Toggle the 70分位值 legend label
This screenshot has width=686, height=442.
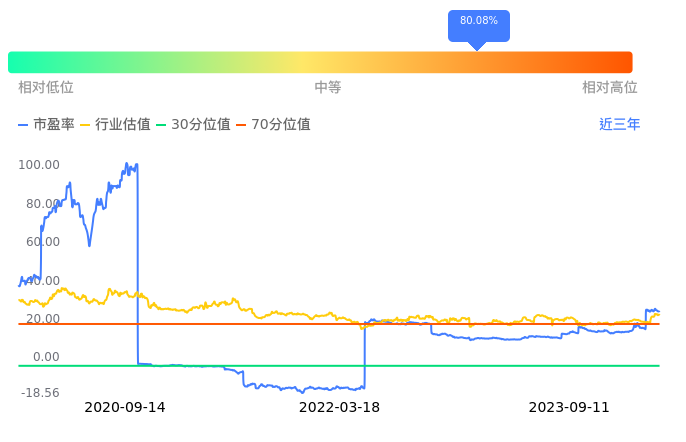point(281,125)
